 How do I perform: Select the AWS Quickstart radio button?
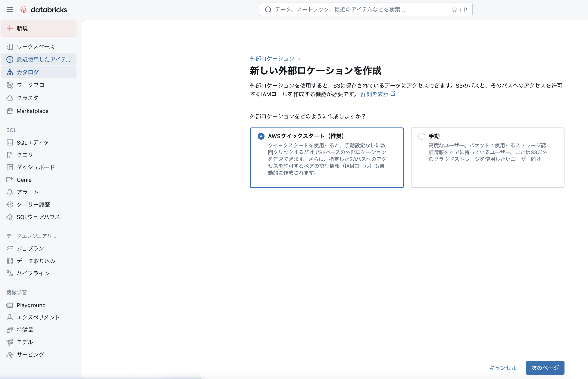(x=261, y=136)
